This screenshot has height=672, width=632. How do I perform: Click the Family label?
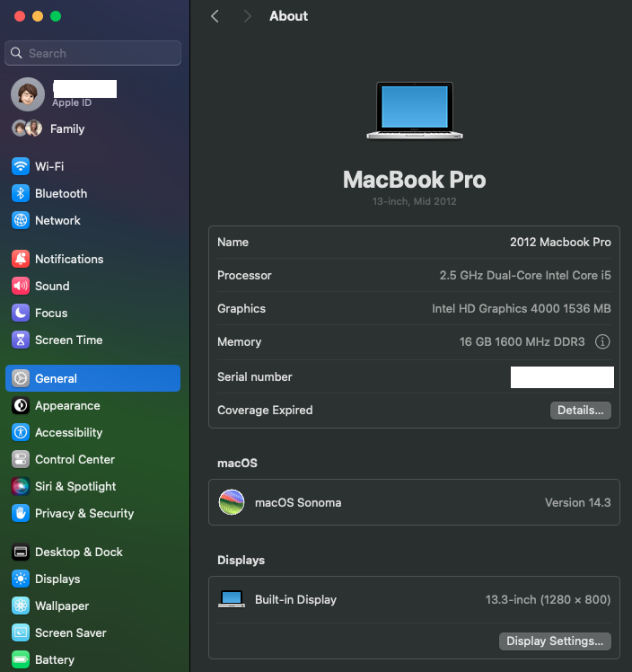(67, 128)
